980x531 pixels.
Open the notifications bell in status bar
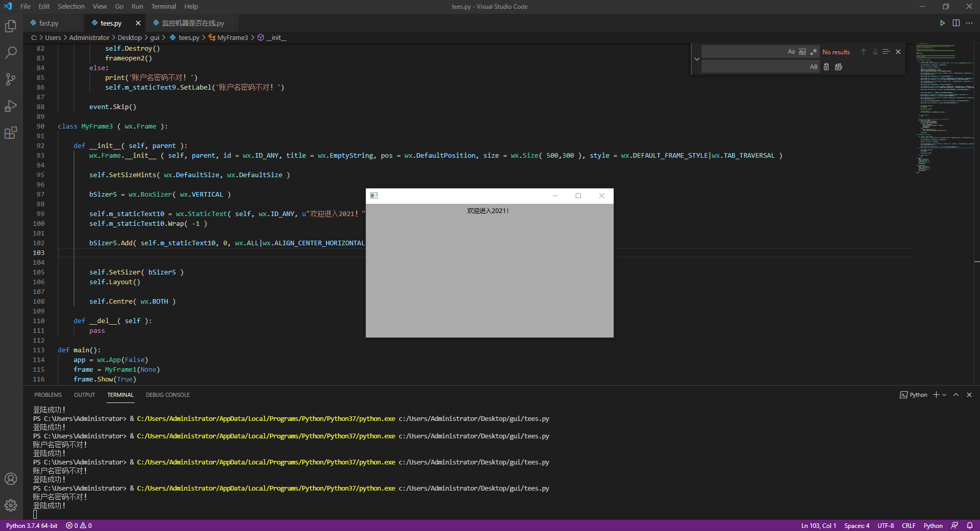(x=970, y=525)
